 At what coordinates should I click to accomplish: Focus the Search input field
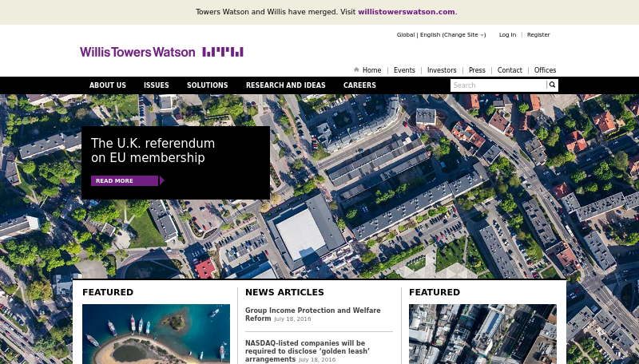pyautogui.click(x=498, y=85)
